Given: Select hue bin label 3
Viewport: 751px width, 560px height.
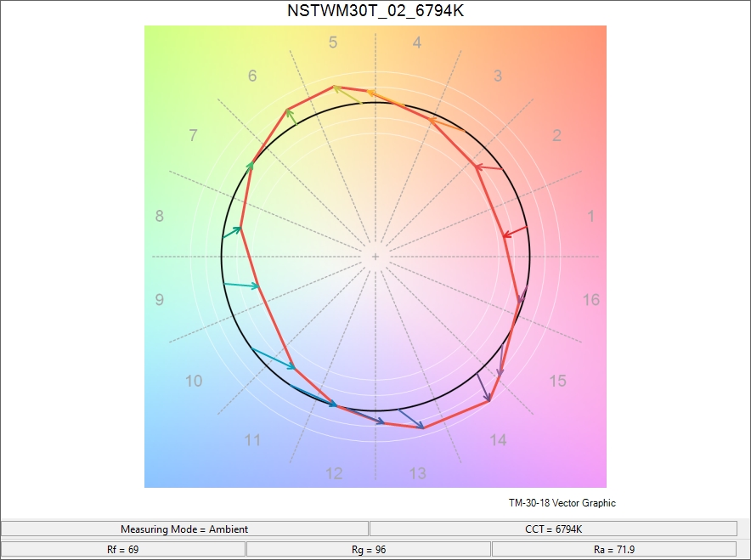Looking at the screenshot, I should (x=498, y=76).
